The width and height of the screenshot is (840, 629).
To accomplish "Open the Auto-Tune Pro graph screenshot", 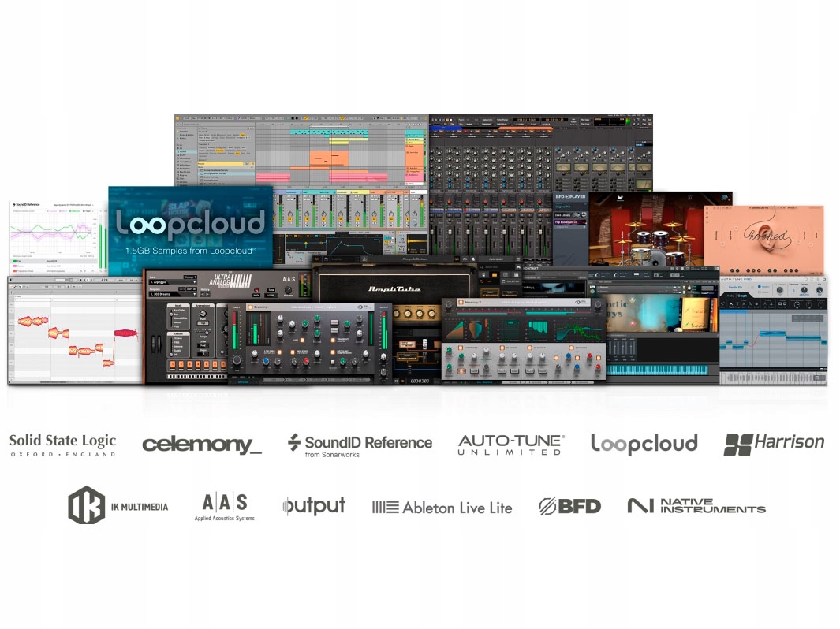I will pos(773,330).
